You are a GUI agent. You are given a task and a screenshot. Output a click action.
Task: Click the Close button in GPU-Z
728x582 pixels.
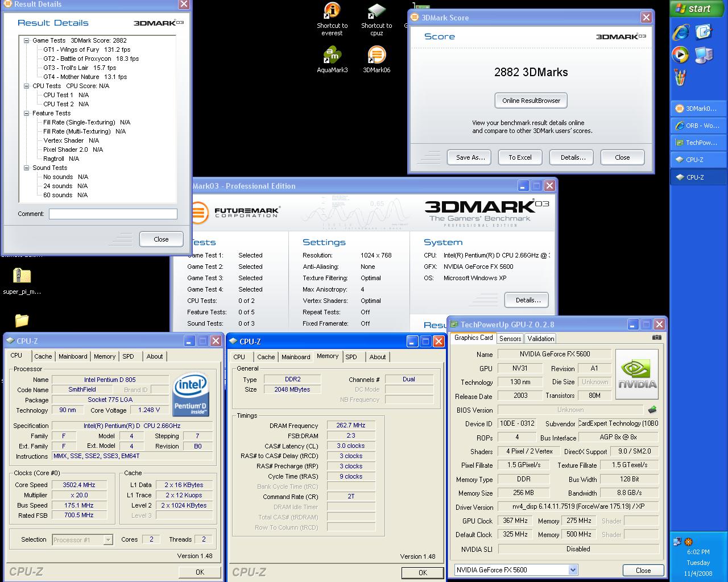pyautogui.click(x=643, y=570)
